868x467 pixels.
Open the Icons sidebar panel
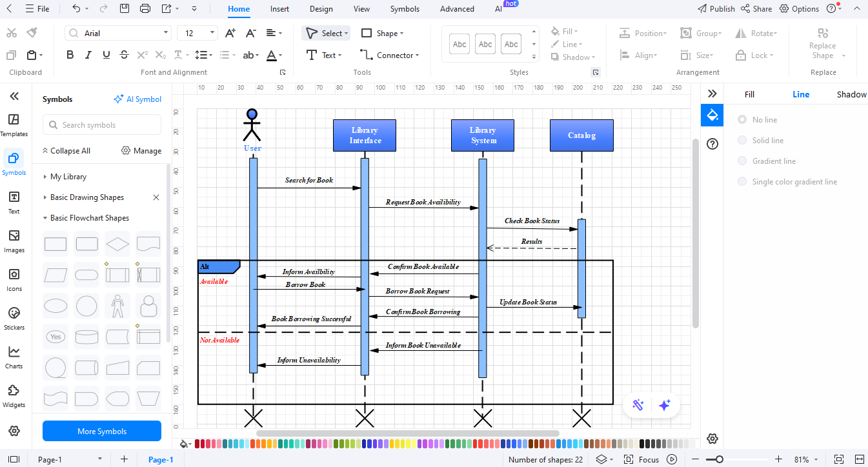[14, 280]
